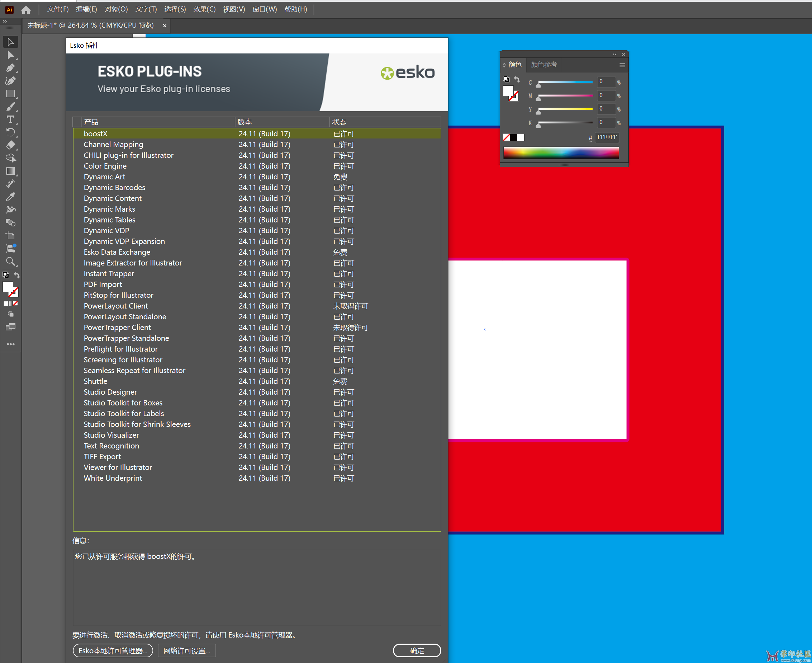Sort list by 状态 column header
The width and height of the screenshot is (812, 663).
tap(385, 122)
